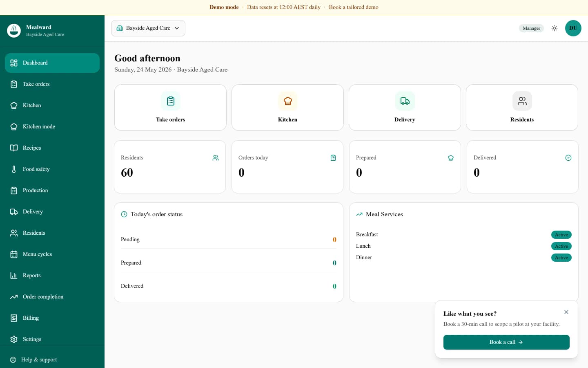Go to Dashboard in the sidebar
The height and width of the screenshot is (368, 588).
[52, 63]
